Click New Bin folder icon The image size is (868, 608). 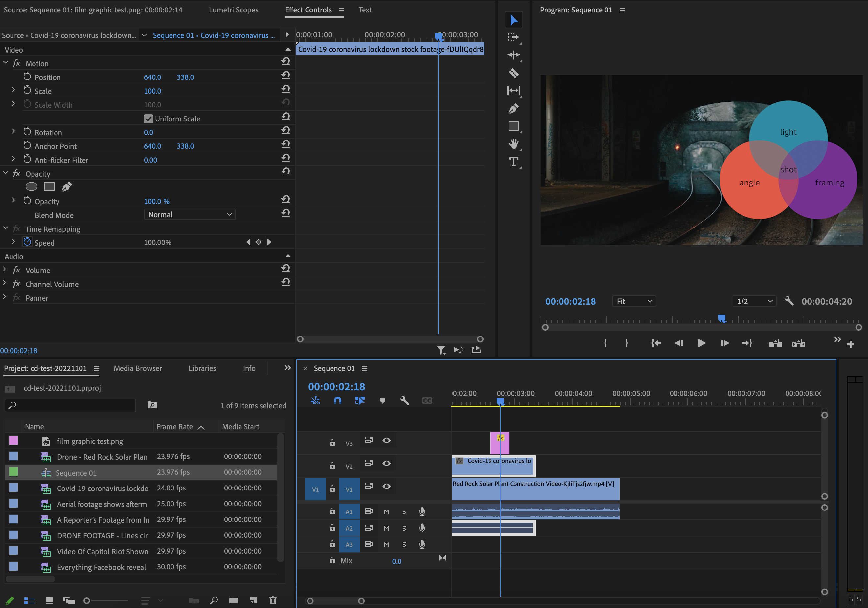pos(233,600)
